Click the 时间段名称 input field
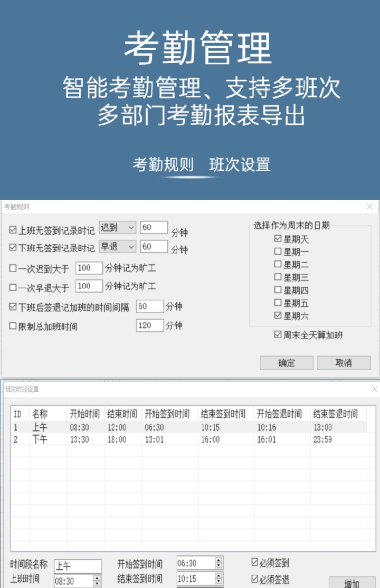 pyautogui.click(x=77, y=566)
